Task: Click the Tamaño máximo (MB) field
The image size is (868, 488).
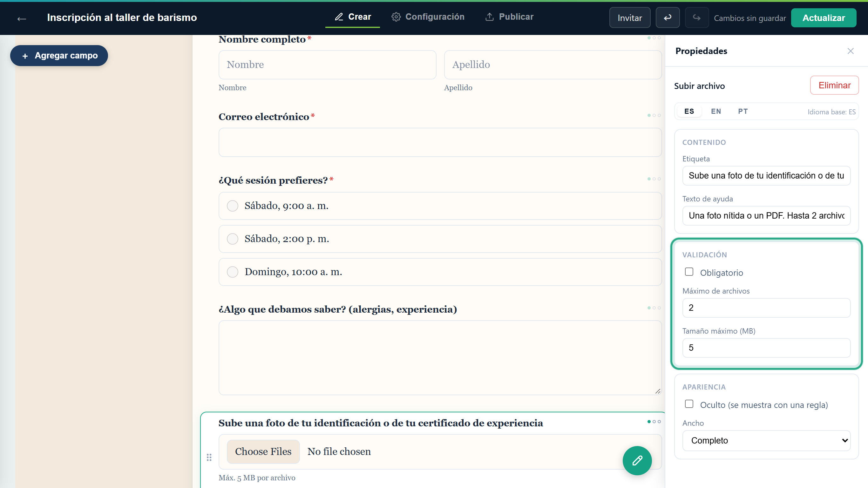Action: (766, 348)
